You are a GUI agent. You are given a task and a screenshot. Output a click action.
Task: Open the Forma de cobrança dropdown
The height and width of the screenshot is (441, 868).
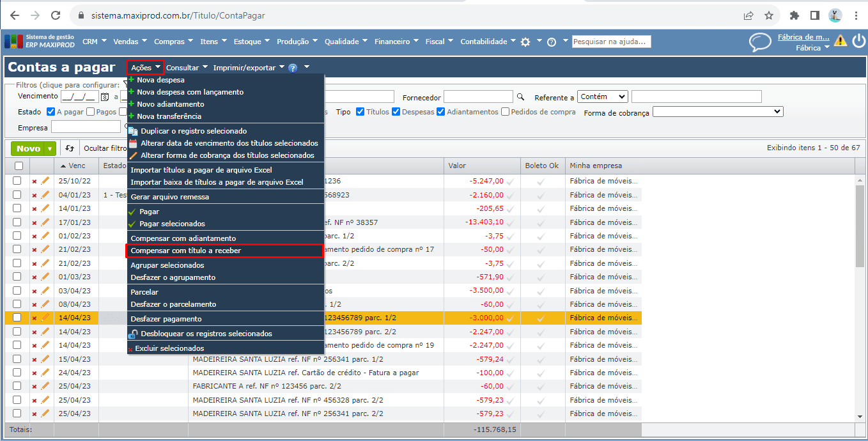[x=717, y=112]
